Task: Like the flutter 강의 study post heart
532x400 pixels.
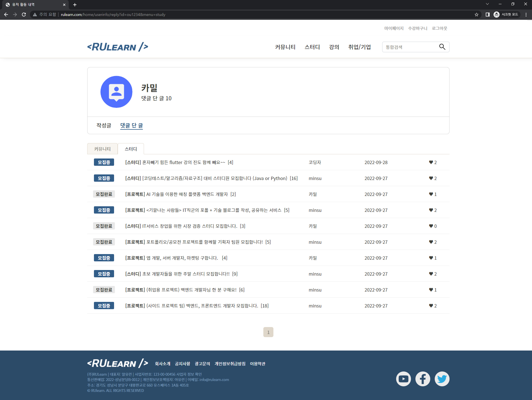Action: pyautogui.click(x=431, y=162)
